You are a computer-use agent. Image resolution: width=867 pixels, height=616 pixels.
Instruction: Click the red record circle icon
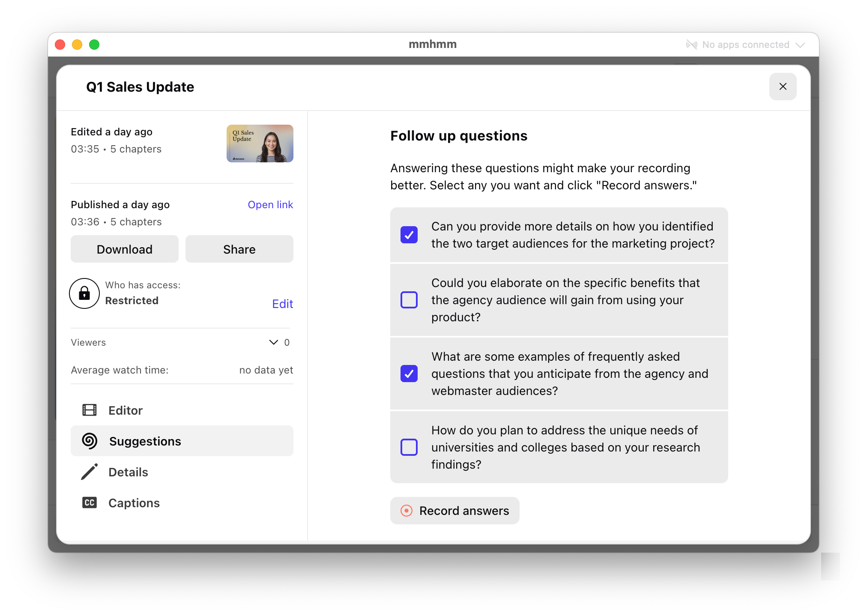click(x=406, y=511)
